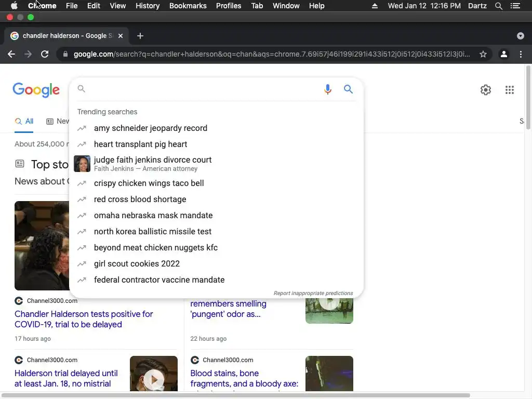
Task: Click the eject icon in menu bar
Action: pyautogui.click(x=375, y=6)
